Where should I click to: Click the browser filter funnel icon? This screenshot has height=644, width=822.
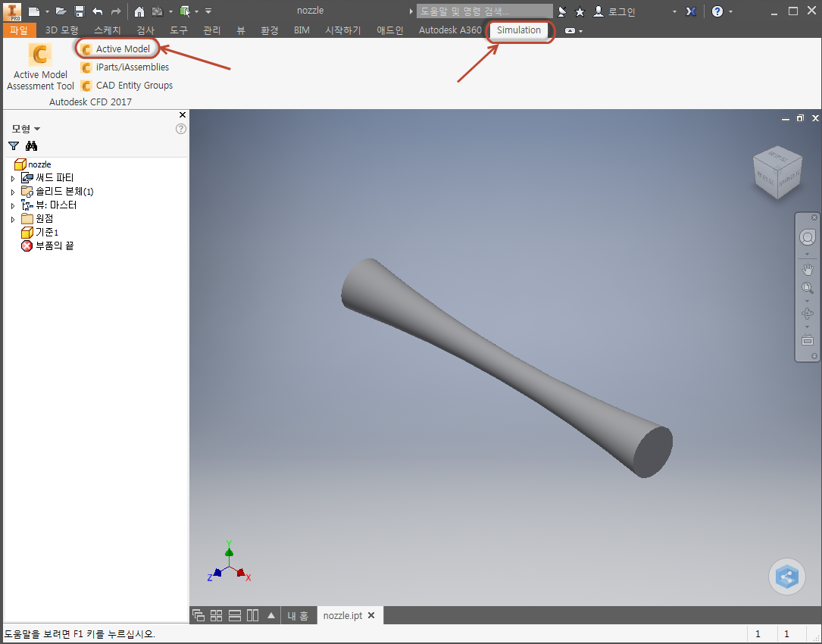coord(14,145)
